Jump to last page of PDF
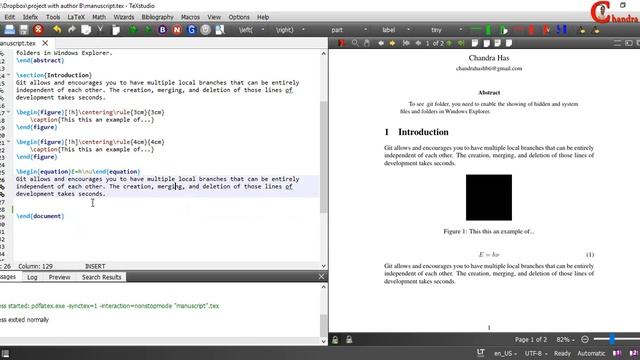This screenshot has width=640, height=360. pyautogui.click(x=461, y=43)
